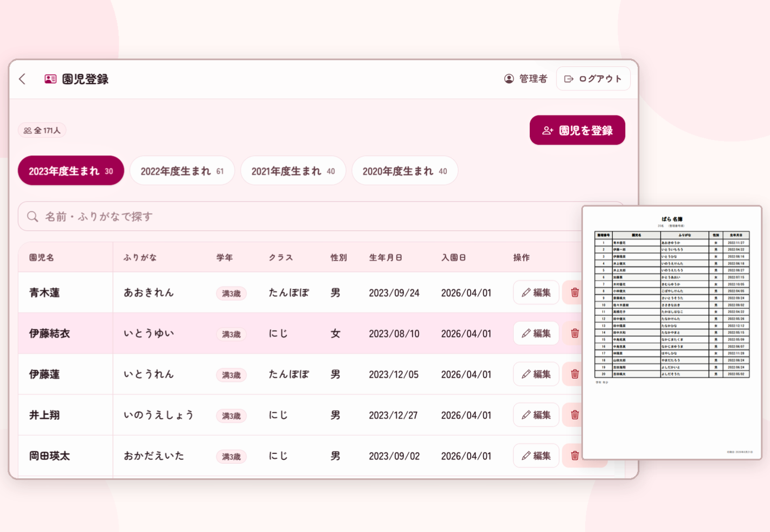Delete 井上翔 with the trash icon
Image resolution: width=770 pixels, height=532 pixels.
coord(575,415)
